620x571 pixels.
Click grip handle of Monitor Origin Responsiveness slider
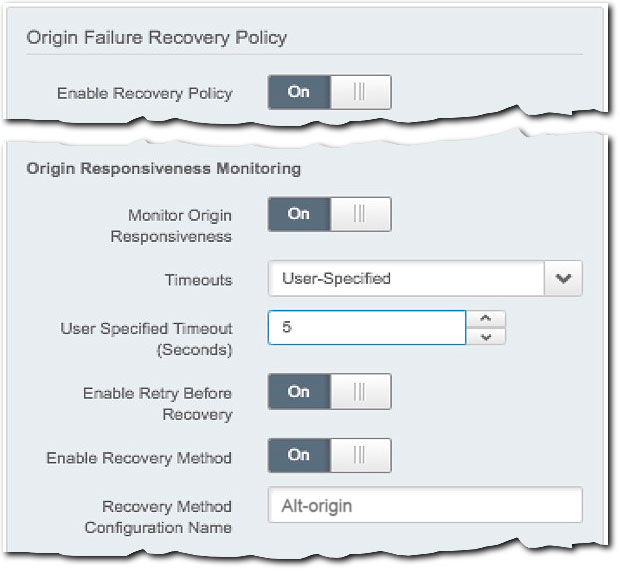click(360, 214)
